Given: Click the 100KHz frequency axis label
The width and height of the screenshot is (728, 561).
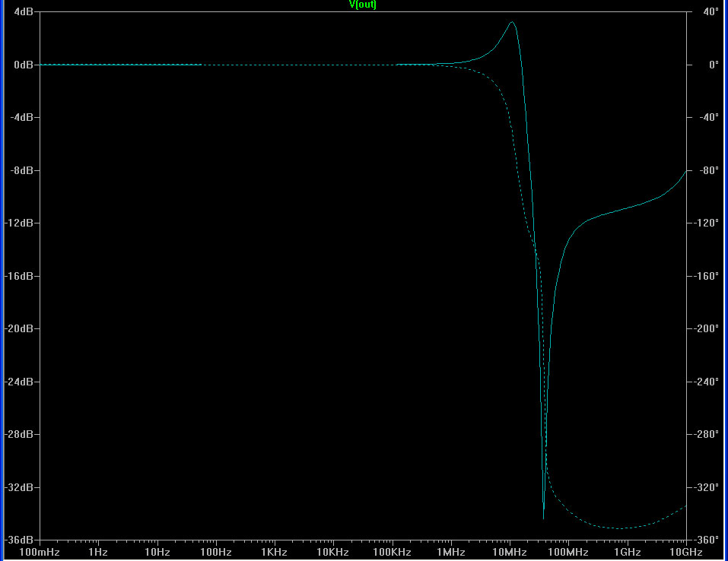Looking at the screenshot, I should pyautogui.click(x=392, y=552).
